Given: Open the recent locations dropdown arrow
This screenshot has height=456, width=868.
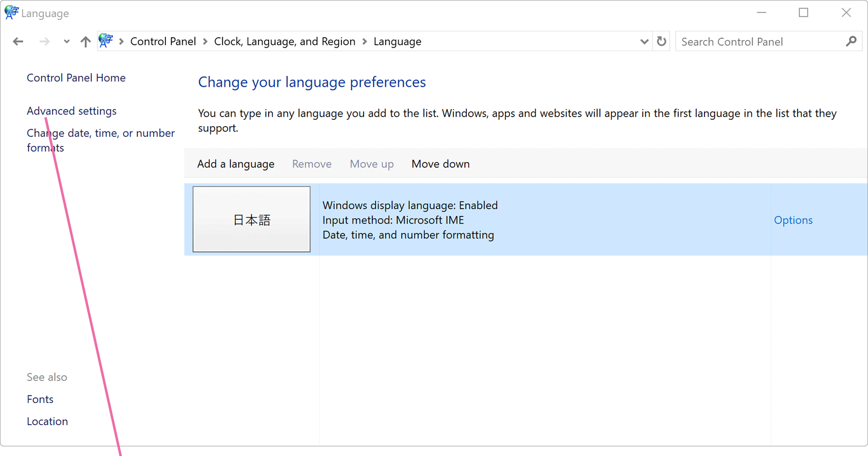Looking at the screenshot, I should 67,41.
